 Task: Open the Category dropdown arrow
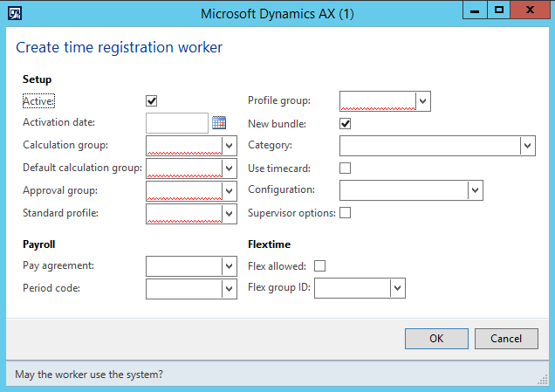pyautogui.click(x=528, y=146)
